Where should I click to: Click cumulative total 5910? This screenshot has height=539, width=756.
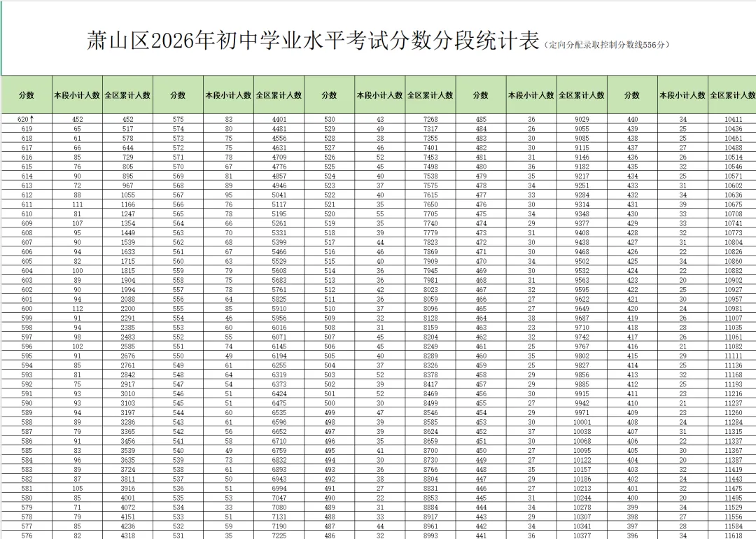coord(279,309)
